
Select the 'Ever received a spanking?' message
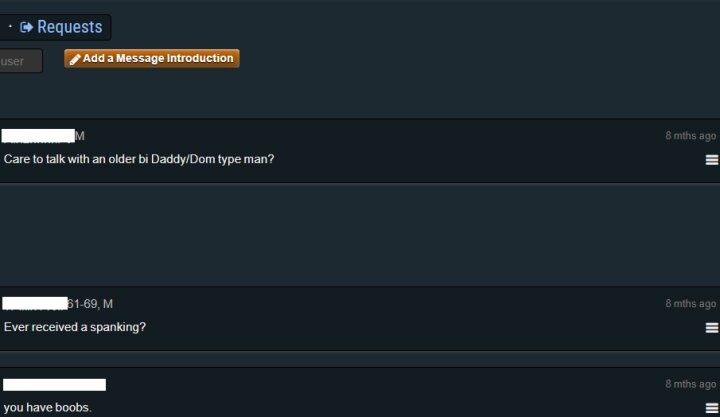point(75,327)
